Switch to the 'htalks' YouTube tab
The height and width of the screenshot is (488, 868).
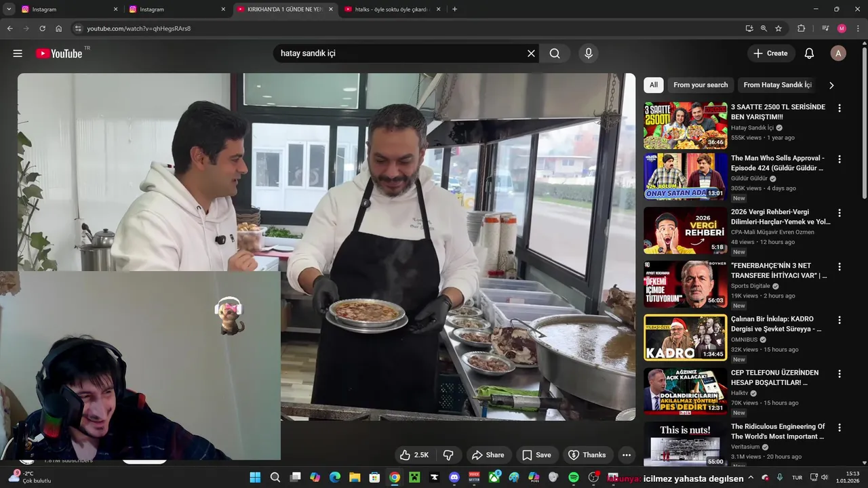pyautogui.click(x=391, y=9)
